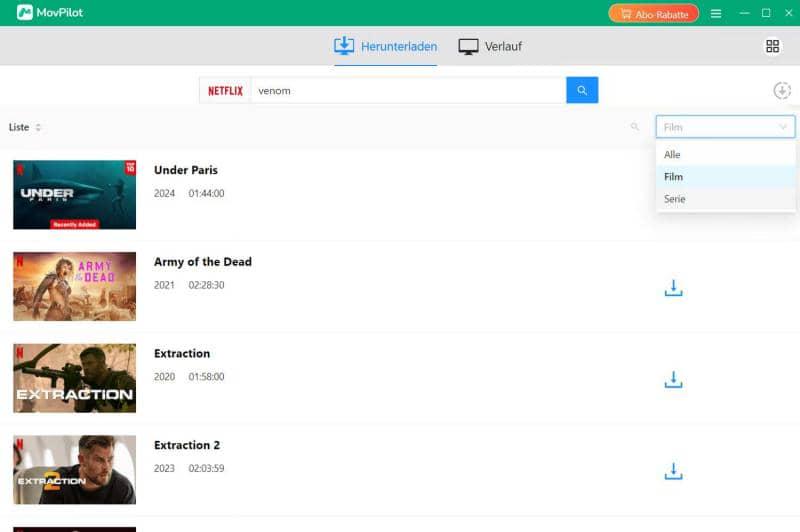Open the hamburger menu in title bar
The height and width of the screenshot is (532, 800).
(x=716, y=14)
